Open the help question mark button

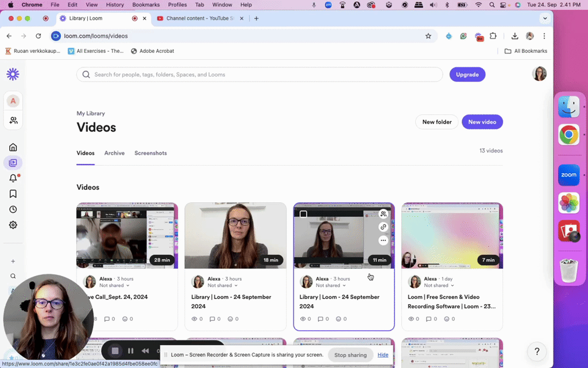click(x=537, y=351)
